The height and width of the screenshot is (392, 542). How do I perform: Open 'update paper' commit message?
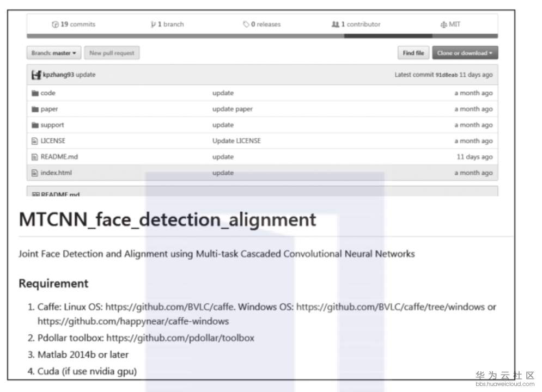click(232, 109)
